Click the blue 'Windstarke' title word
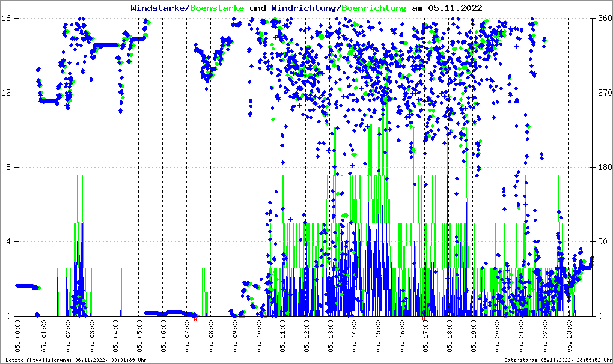The height and width of the screenshot is (364, 613). [159, 8]
